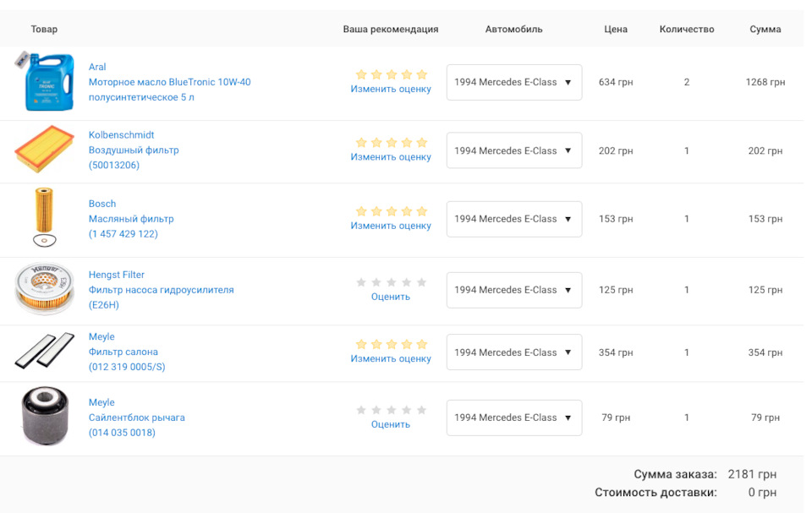The height and width of the screenshot is (513, 812).
Task: Click Изменить оценку for Kolbenschmidt filter
Action: (391, 157)
